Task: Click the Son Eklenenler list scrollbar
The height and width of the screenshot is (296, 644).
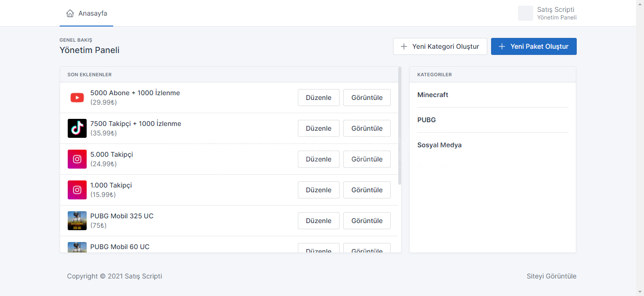Action: point(400,126)
